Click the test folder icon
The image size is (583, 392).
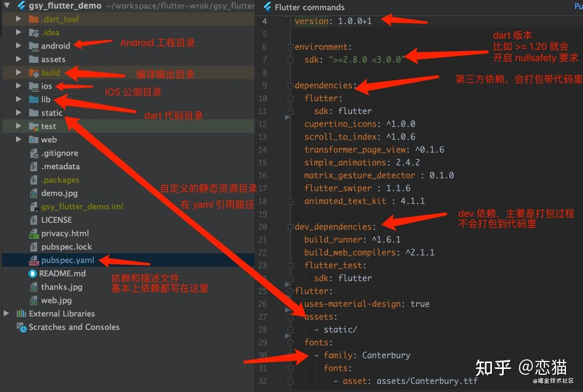point(34,126)
